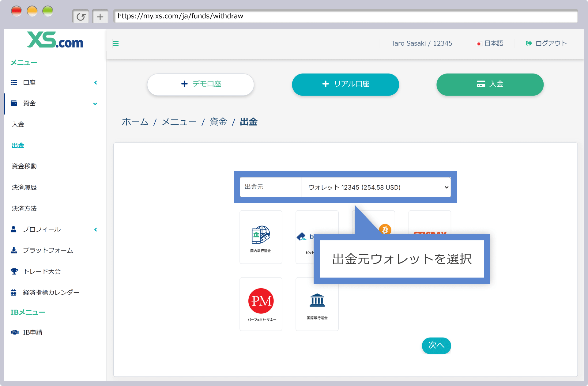The height and width of the screenshot is (386, 588).
Task: Select 国内銀行送金 withdrawal method
Action: coord(261,237)
